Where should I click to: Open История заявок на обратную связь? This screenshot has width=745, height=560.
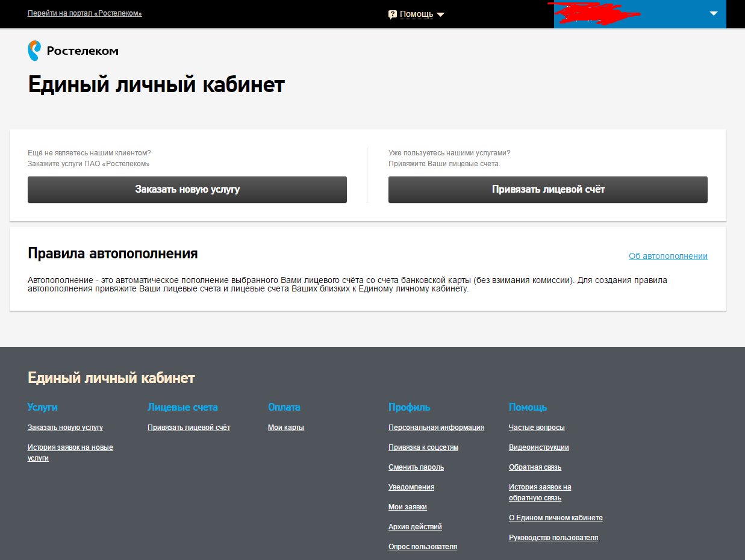540,493
